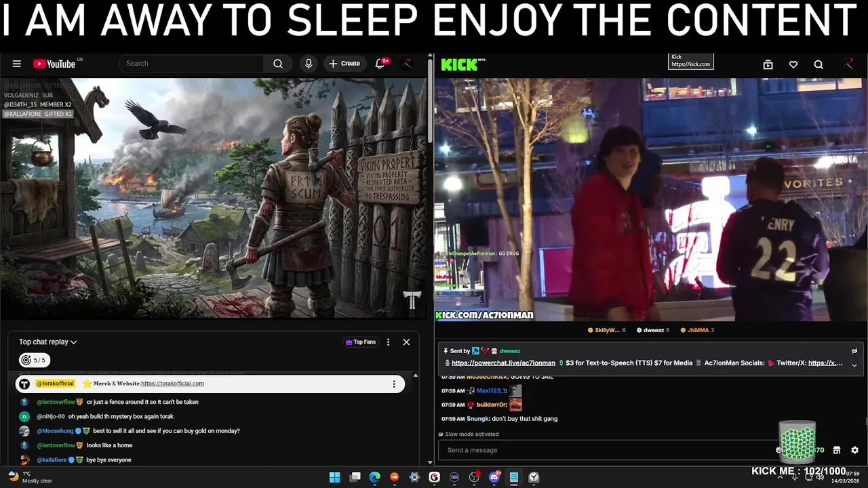The height and width of the screenshot is (488, 868).
Task: Open Discord from the taskbar
Action: click(494, 477)
